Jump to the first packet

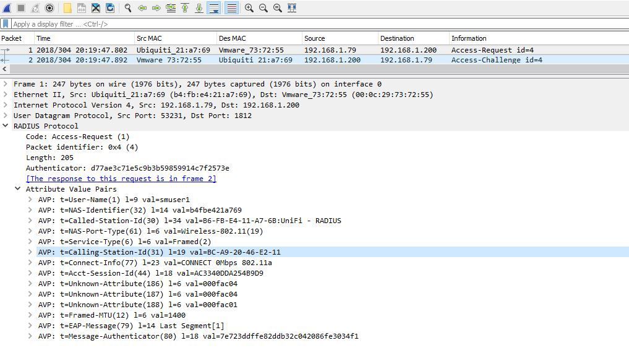185,8
